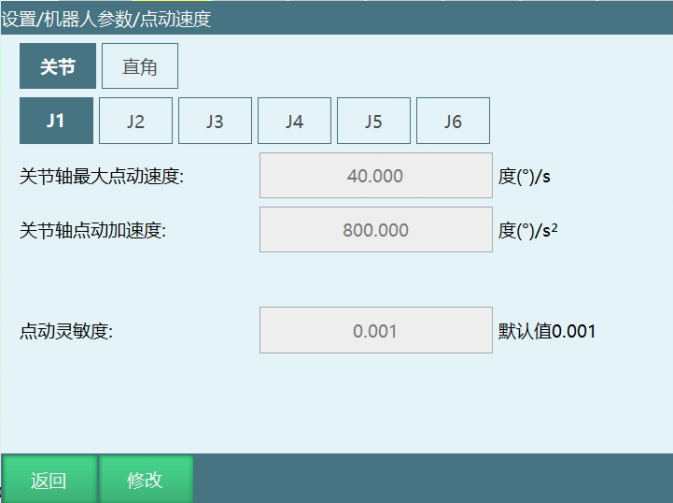Show the J6 axis parameters tab
Screen dimensions: 673x503
[x=452, y=121]
